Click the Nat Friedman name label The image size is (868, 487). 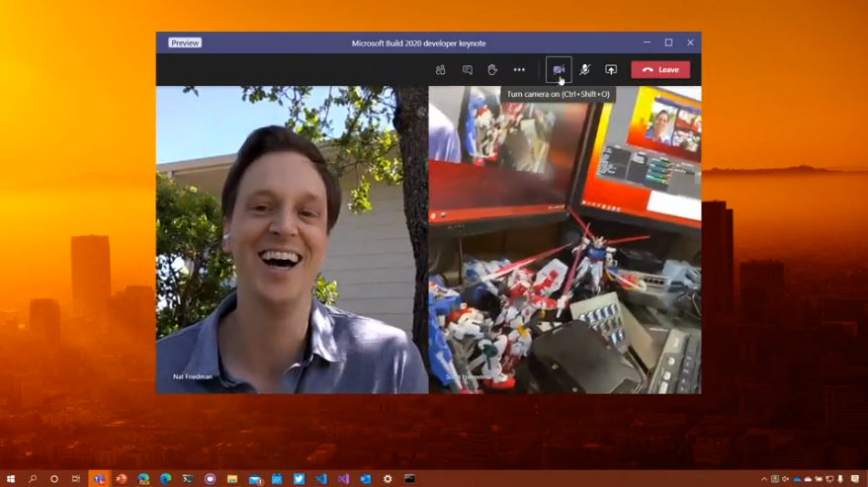coord(193,376)
